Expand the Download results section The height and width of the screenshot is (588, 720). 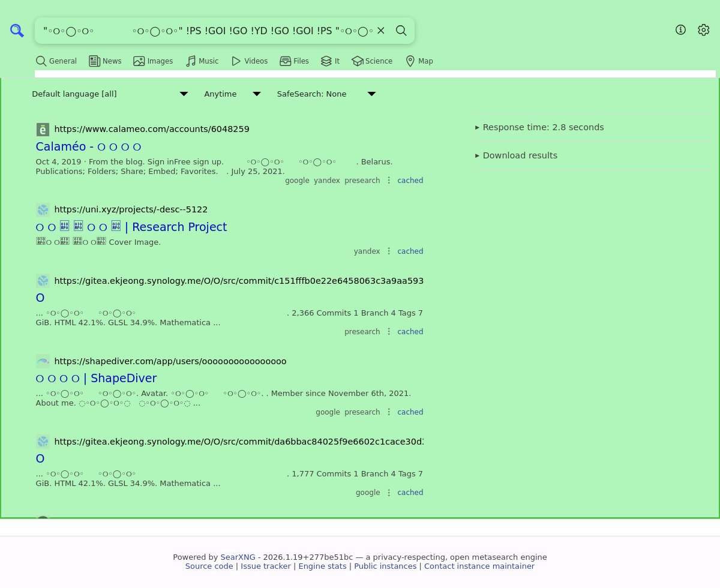(520, 155)
